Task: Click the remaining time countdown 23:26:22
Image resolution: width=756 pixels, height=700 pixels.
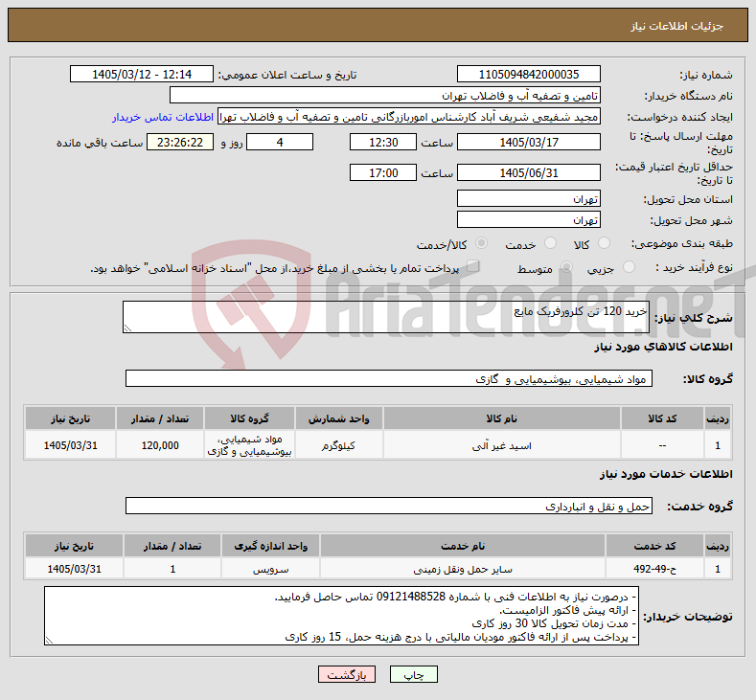Action: [x=180, y=142]
